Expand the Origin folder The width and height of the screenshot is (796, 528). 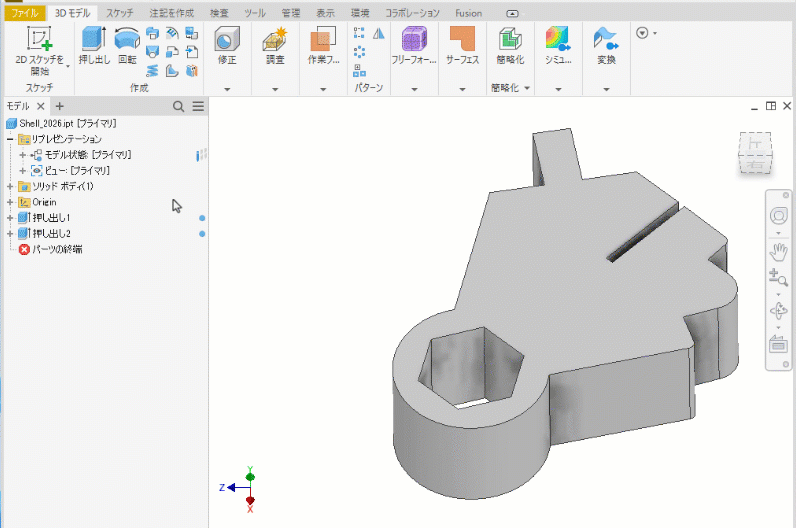point(10,202)
